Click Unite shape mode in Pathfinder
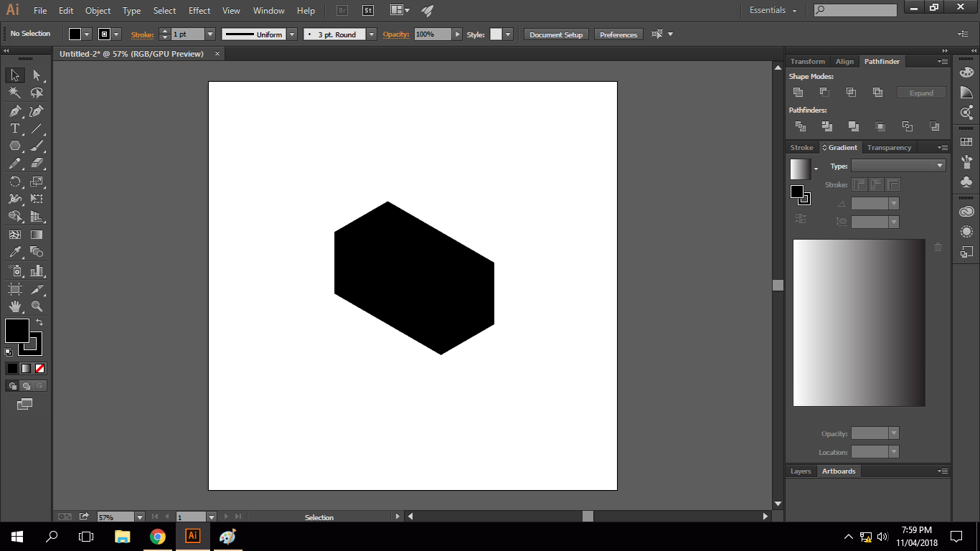Screen dimensions: 980x551 (798, 93)
